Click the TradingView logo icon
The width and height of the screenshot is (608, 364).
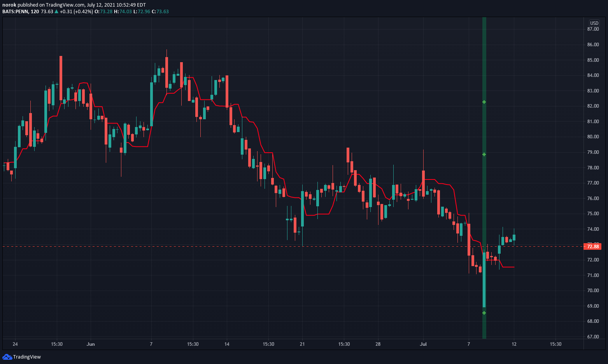point(7,357)
